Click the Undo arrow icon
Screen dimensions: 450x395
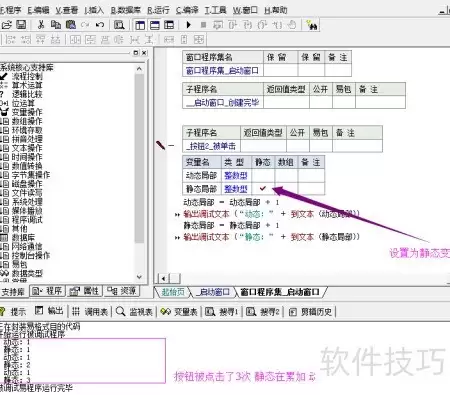[100, 25]
